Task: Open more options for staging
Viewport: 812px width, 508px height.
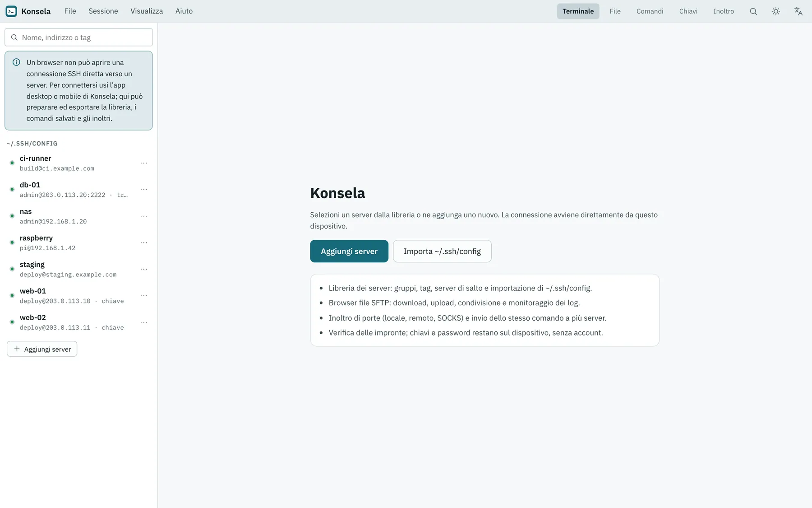Action: pos(144,269)
